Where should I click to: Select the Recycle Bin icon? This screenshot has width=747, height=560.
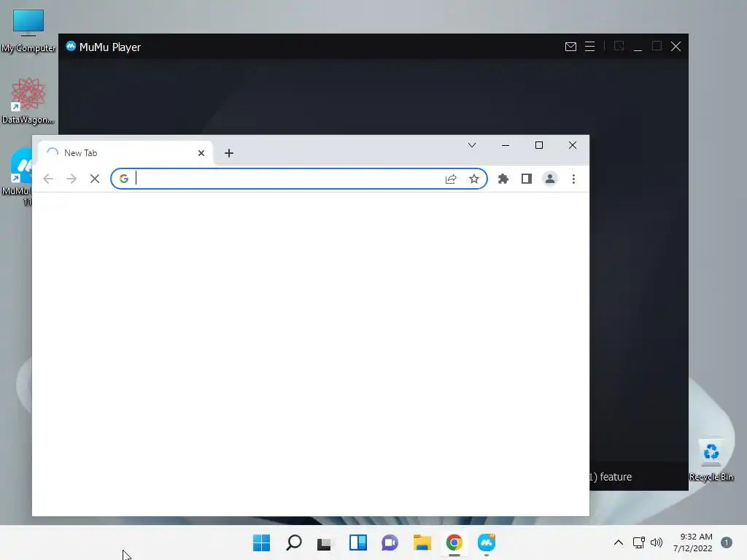[x=711, y=460]
